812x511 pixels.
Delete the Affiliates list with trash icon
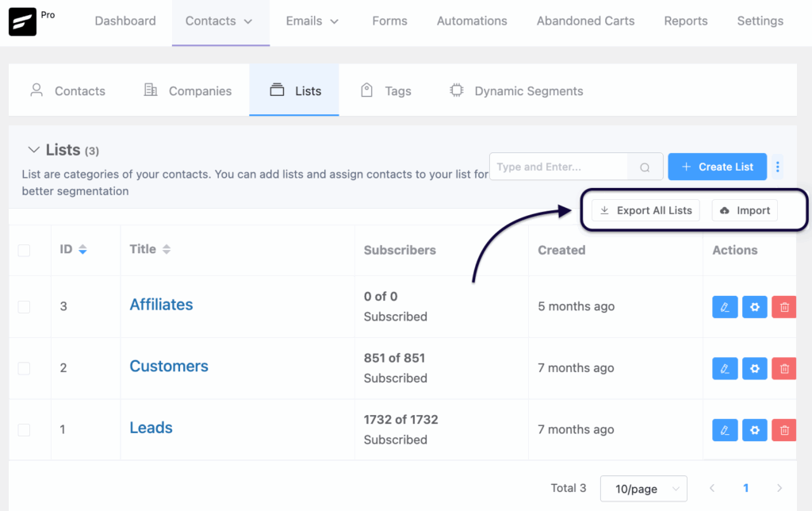(784, 307)
